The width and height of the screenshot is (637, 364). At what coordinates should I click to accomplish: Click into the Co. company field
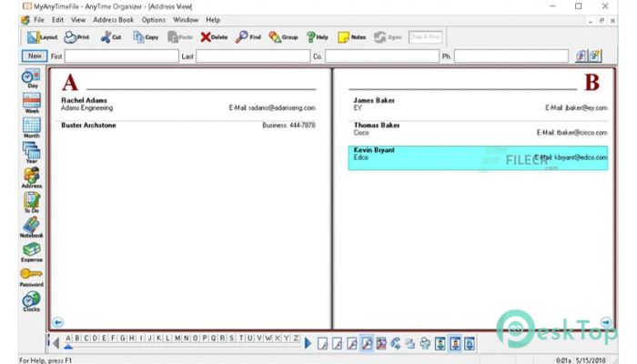(x=382, y=56)
